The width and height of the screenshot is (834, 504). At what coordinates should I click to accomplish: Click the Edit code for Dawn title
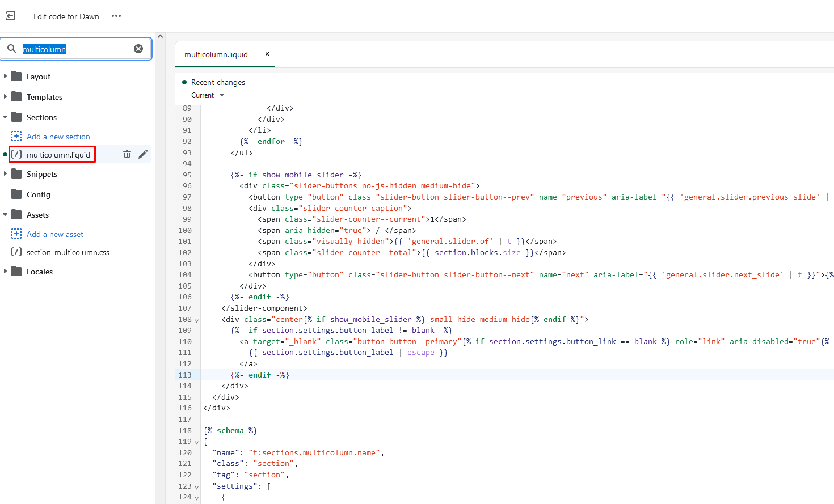pyautogui.click(x=66, y=16)
